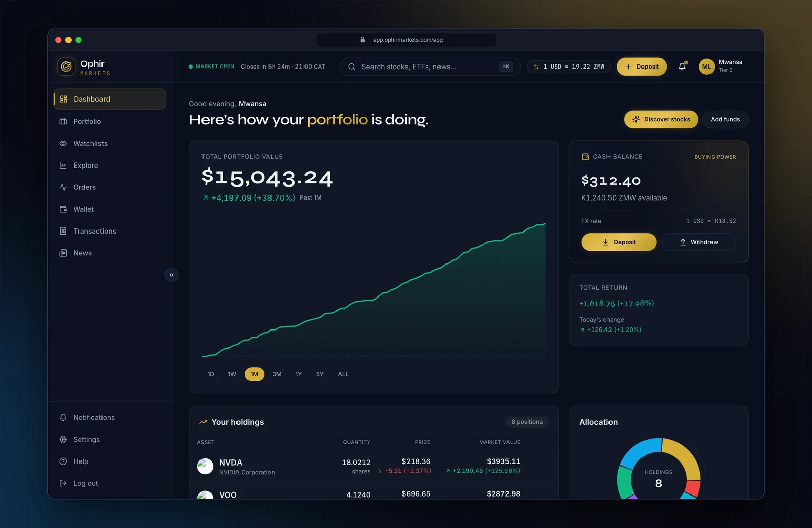Click the ML user avatar
Viewport: 812px width, 528px height.
click(706, 67)
